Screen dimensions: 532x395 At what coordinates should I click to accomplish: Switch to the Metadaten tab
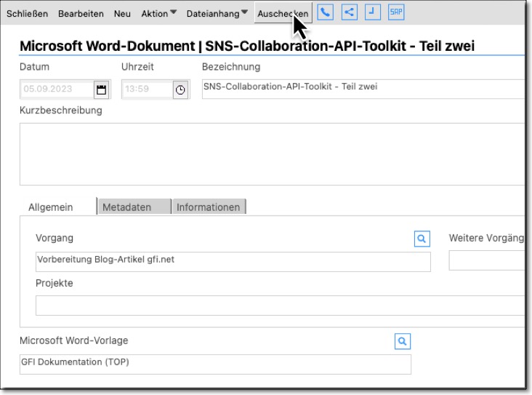[x=134, y=207]
